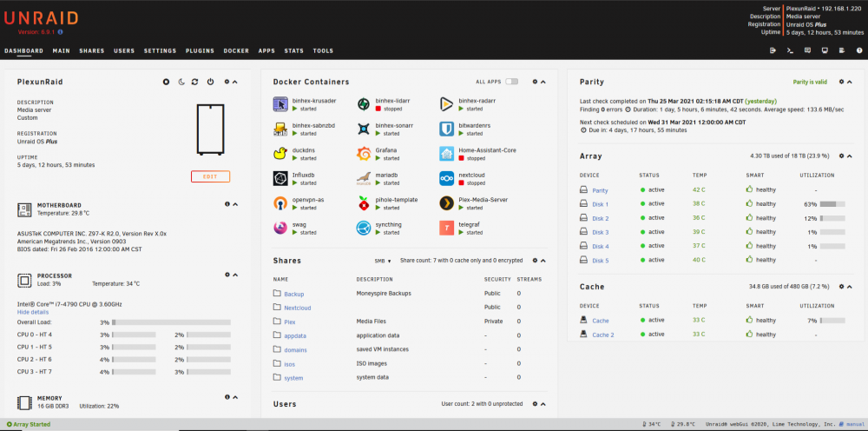This screenshot has height=431, width=868.
Task: Open the SMB protocol dropdown
Action: pos(383,261)
